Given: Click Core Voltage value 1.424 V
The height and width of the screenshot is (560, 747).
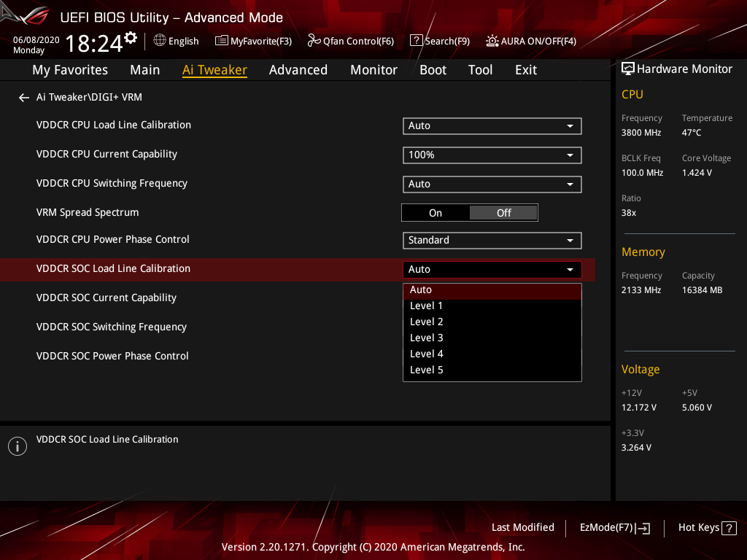Looking at the screenshot, I should click(697, 173).
